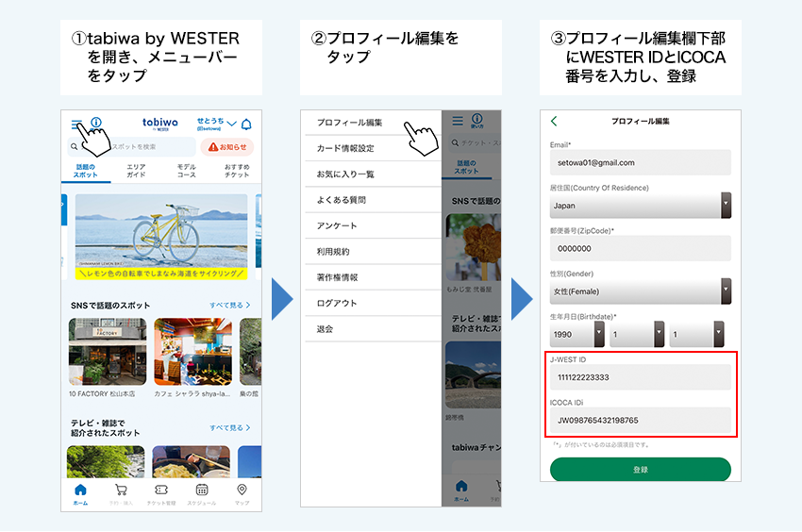Select the 話題のスポット tab in first screen
The height and width of the screenshot is (532, 802).
click(x=86, y=171)
